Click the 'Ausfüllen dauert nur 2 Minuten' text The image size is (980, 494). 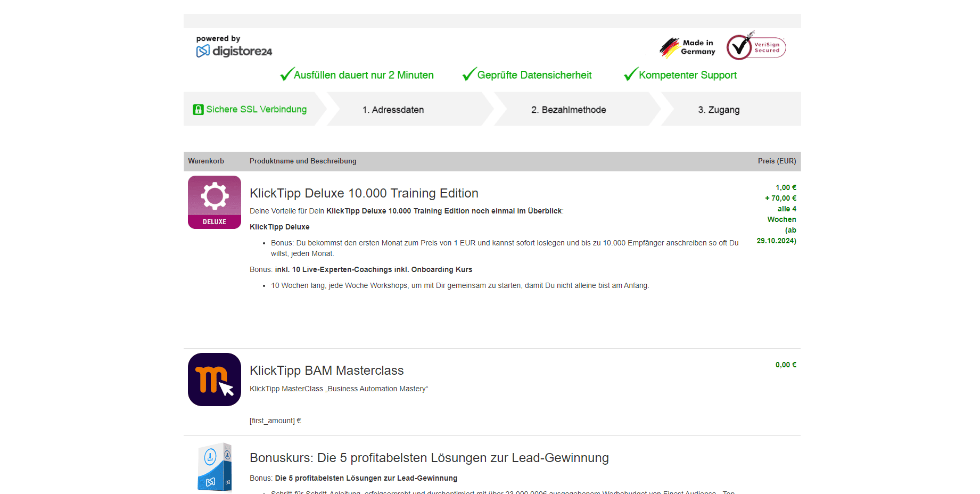click(364, 75)
